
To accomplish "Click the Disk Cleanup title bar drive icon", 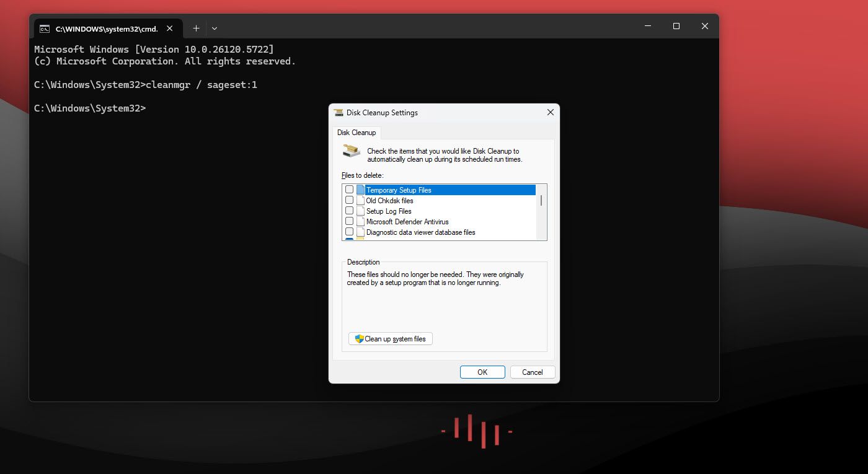I will tap(339, 113).
